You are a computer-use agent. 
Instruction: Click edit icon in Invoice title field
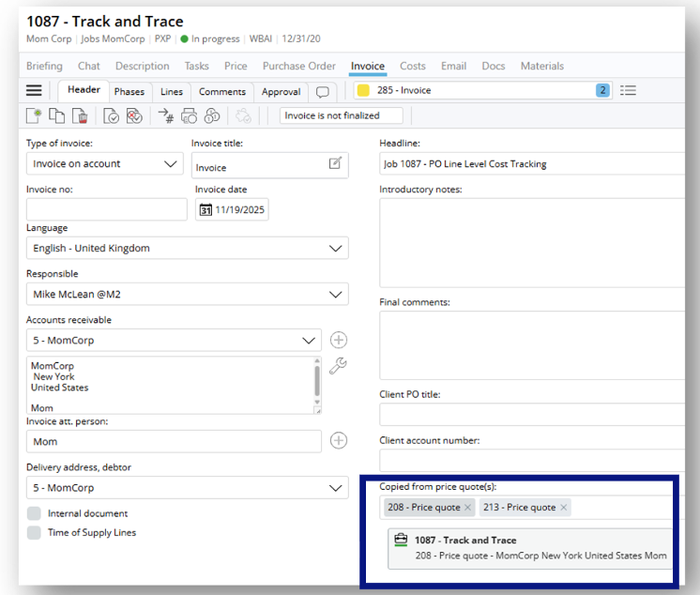(335, 164)
